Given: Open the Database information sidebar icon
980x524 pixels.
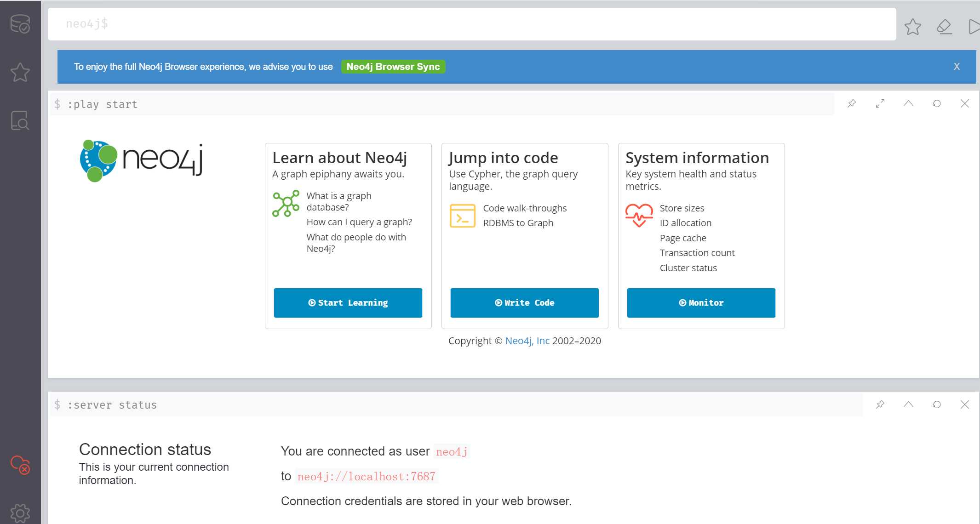Looking at the screenshot, I should [x=20, y=24].
